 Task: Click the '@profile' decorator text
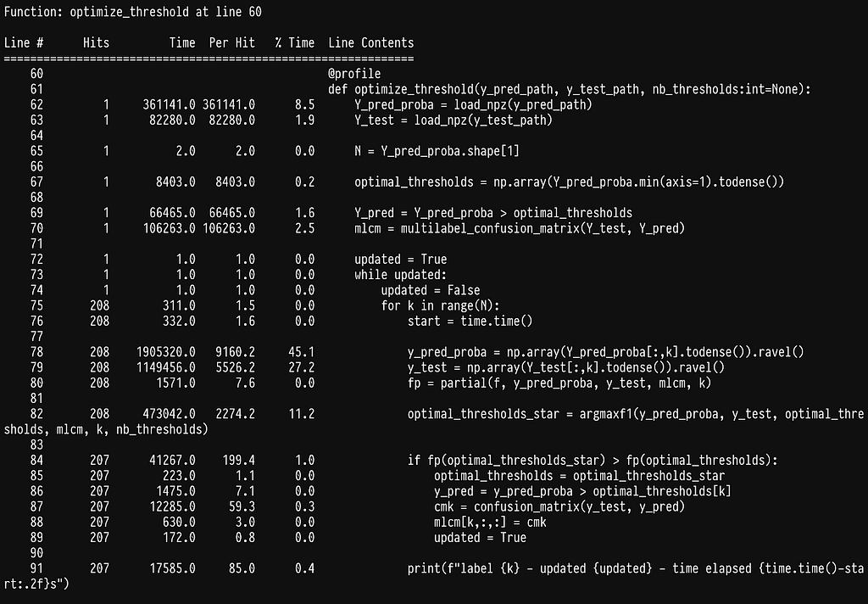tap(354, 74)
